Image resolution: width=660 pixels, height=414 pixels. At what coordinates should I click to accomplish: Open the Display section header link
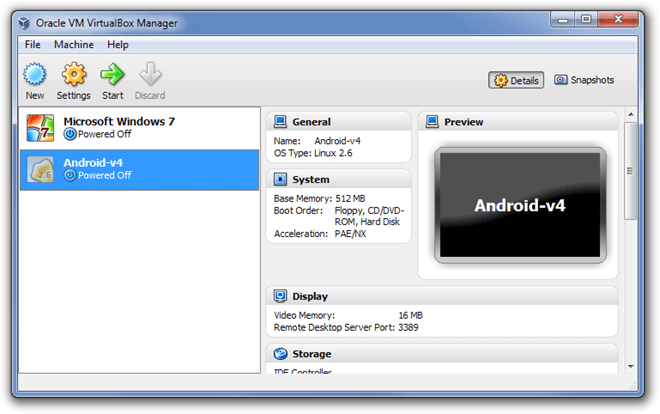(x=310, y=297)
